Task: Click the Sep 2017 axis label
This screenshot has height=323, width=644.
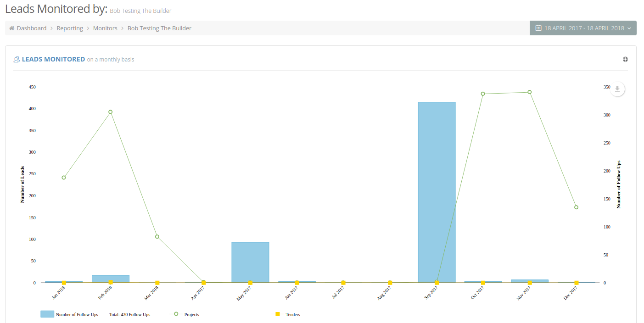Action: [x=431, y=292]
